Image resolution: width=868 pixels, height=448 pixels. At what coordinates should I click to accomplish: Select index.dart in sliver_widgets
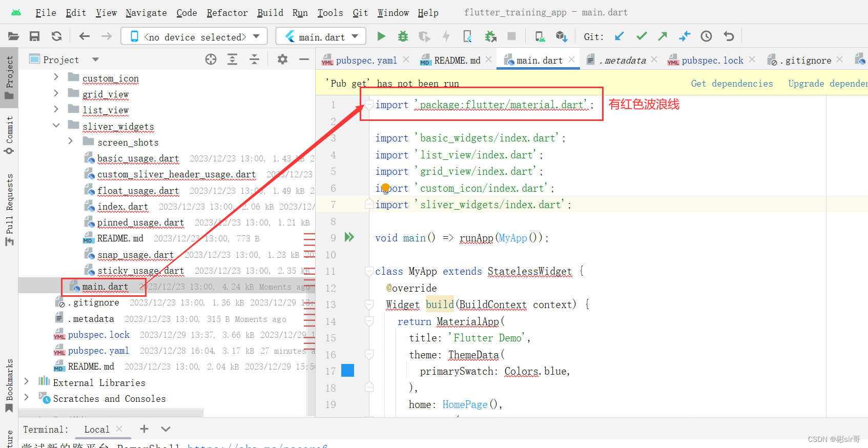(122, 207)
